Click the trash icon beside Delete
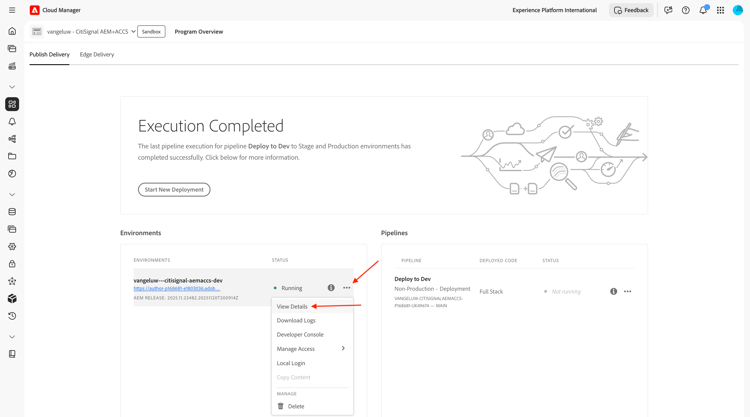The height and width of the screenshot is (417, 750). point(281,406)
